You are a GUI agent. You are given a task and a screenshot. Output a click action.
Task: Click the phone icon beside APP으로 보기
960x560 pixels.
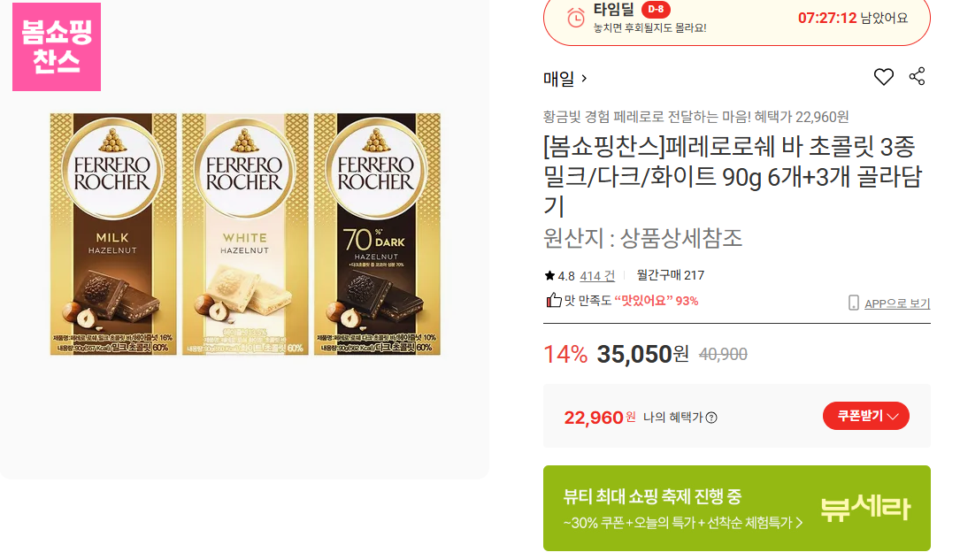pyautogui.click(x=853, y=303)
